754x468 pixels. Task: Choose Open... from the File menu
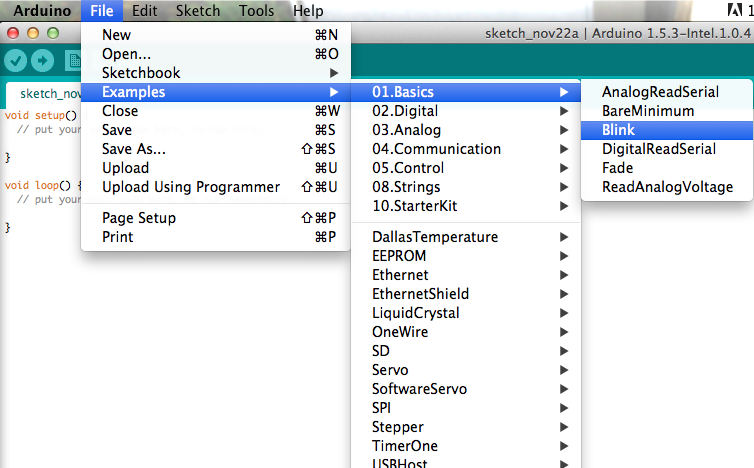pos(216,54)
